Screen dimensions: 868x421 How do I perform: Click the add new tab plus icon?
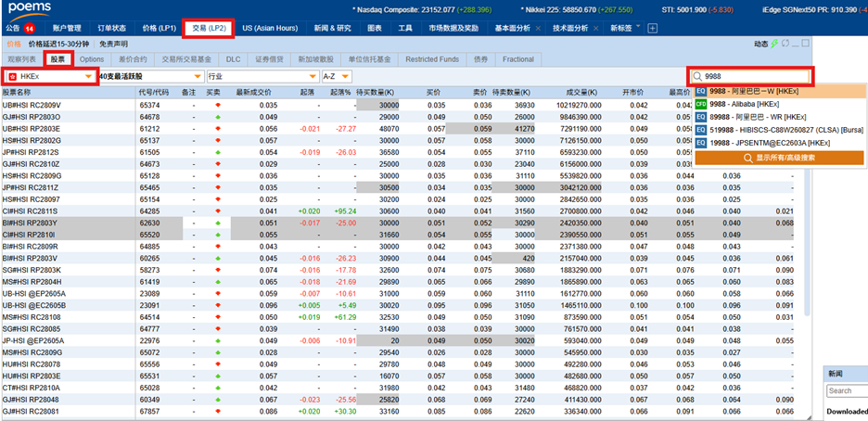coord(652,28)
